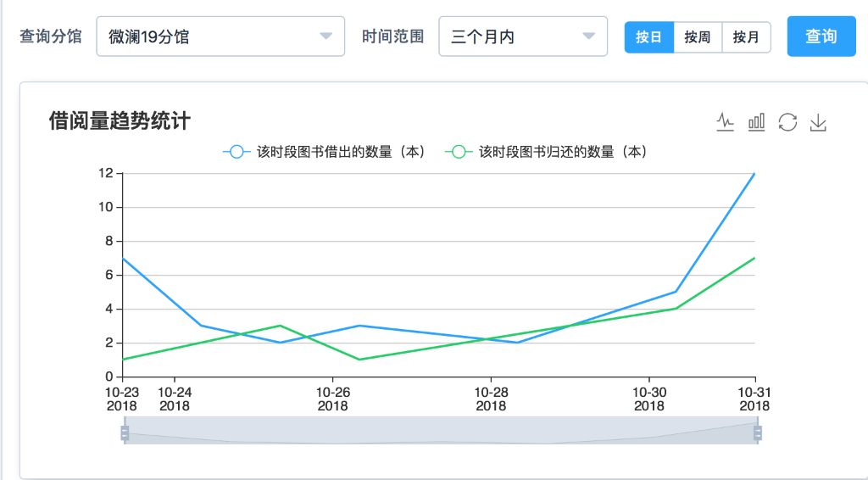Select the 按月 view option
Screen dimensions: 868x480
(x=746, y=37)
